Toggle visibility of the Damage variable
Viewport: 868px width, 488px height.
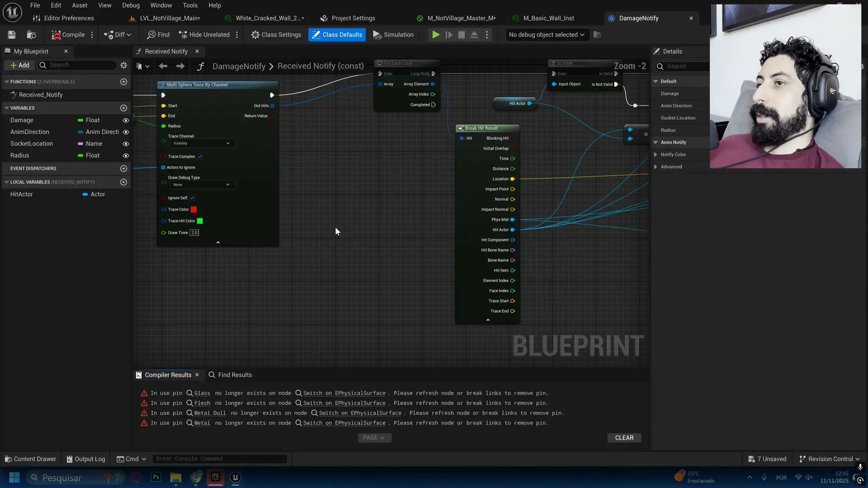126,120
